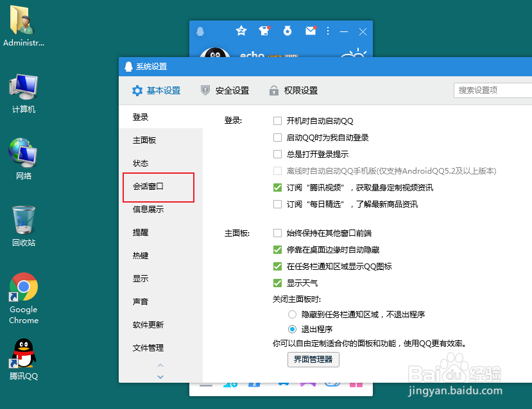The image size is (532, 409).
Task: Switch to 安全设置 tab
Action: pyautogui.click(x=225, y=90)
